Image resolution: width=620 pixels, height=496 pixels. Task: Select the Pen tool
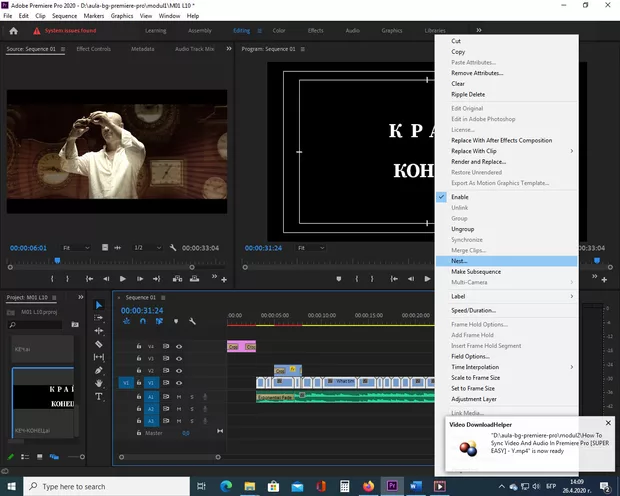99,370
